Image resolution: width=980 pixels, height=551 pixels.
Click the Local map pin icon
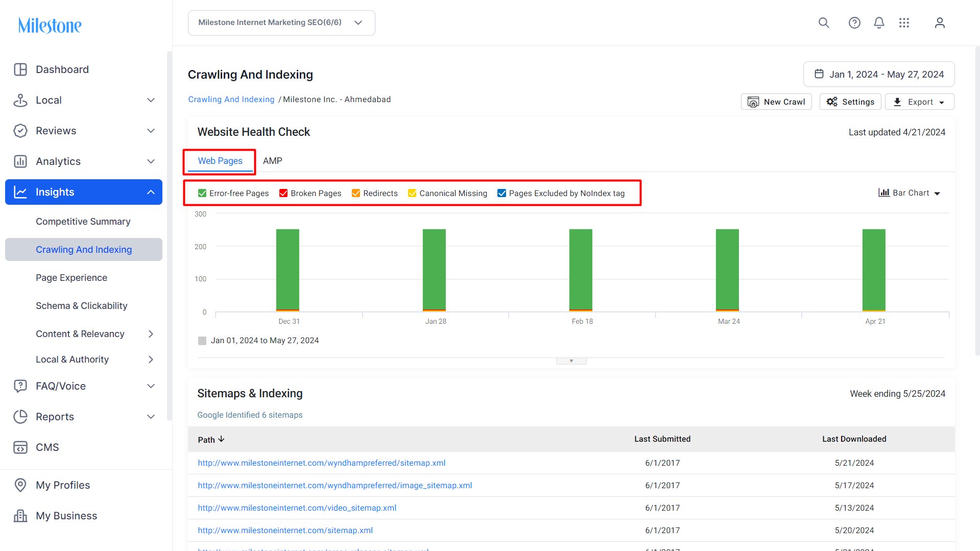pyautogui.click(x=20, y=100)
